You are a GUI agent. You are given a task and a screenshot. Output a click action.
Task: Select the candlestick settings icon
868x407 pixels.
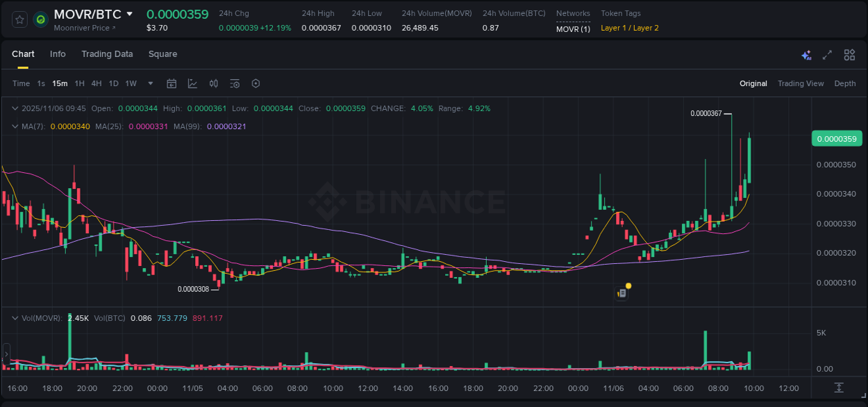214,83
